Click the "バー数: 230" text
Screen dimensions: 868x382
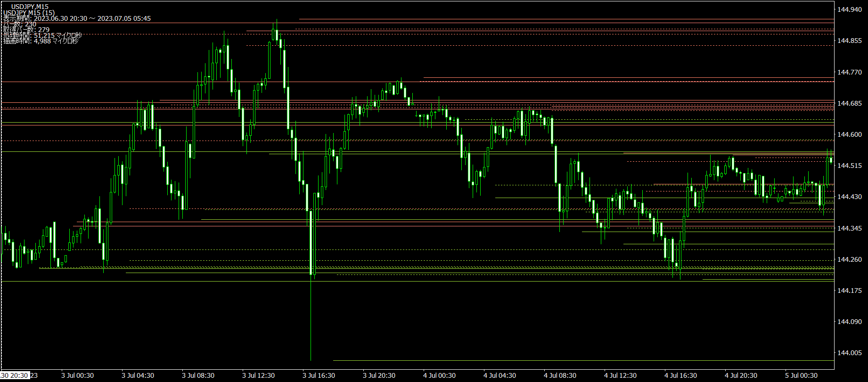pyautogui.click(x=20, y=24)
